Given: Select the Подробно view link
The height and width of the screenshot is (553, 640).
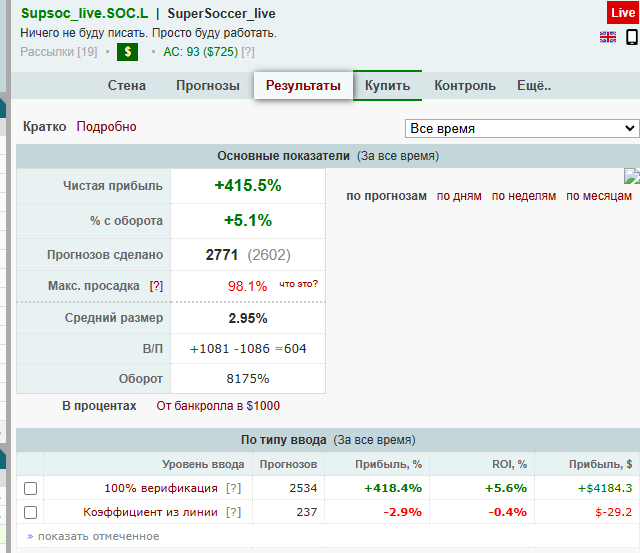Looking at the screenshot, I should point(107,127).
